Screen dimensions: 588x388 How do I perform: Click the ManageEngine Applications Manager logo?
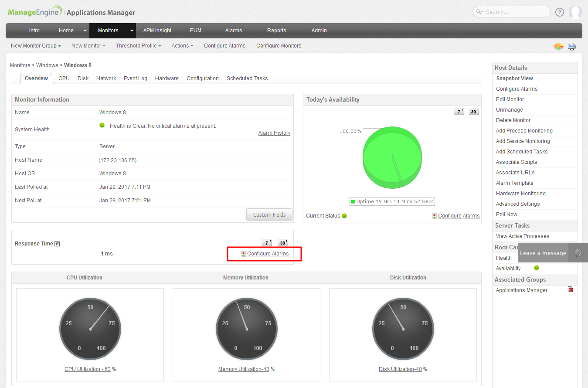tap(71, 12)
